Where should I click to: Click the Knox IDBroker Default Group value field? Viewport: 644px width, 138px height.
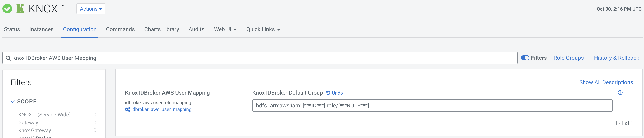click(432, 106)
